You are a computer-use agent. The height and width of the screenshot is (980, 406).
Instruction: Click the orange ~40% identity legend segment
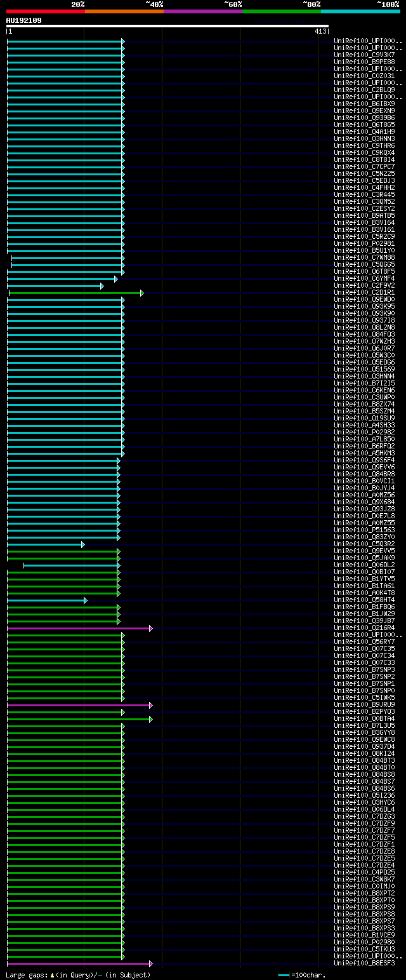click(x=124, y=11)
